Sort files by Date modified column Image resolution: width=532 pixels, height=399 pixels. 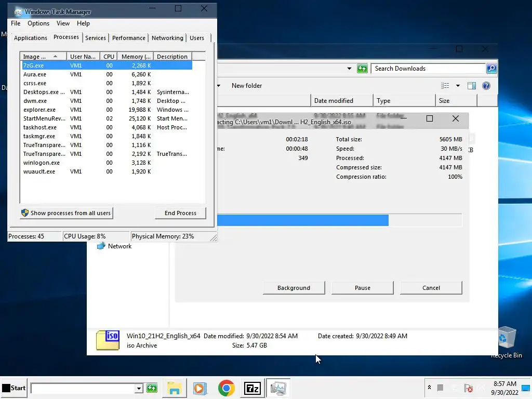[342, 101]
